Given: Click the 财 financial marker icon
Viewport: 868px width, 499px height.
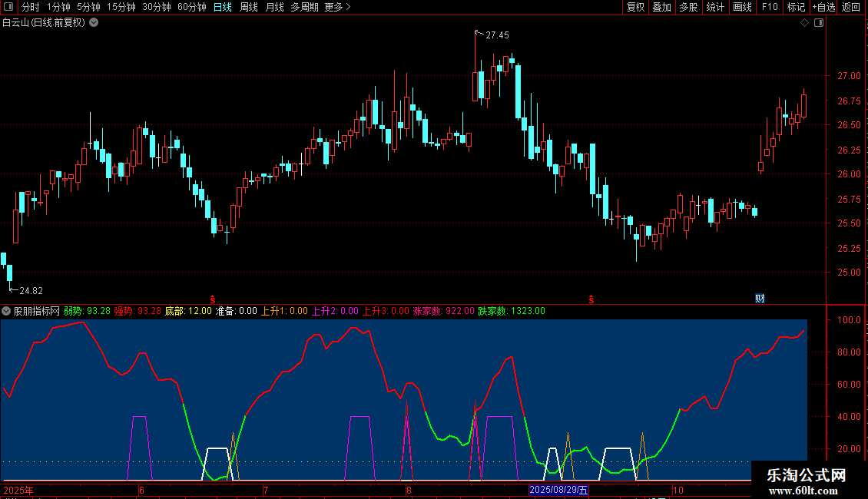Looking at the screenshot, I should pos(760,299).
